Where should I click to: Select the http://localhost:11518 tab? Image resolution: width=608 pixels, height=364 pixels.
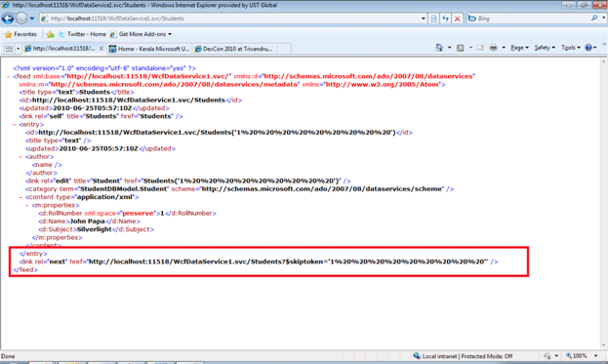60,49
